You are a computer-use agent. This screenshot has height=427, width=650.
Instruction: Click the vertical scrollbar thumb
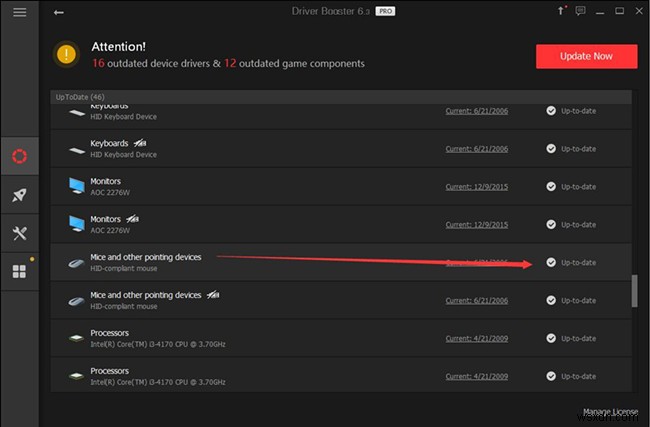click(x=634, y=292)
